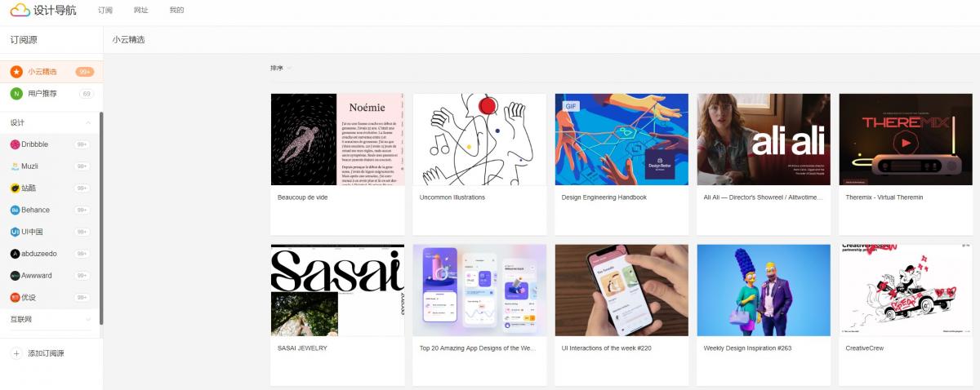Go to the 我的 top menu item
The image size is (980, 390).
176,11
